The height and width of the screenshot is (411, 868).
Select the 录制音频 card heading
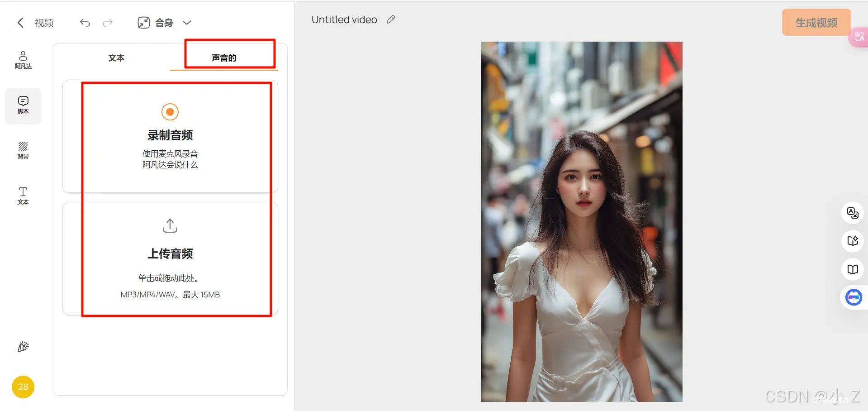[x=170, y=135]
